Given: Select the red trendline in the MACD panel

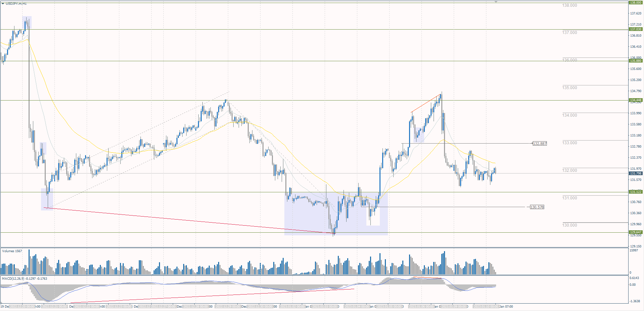Looking at the screenshot, I should (212, 296).
